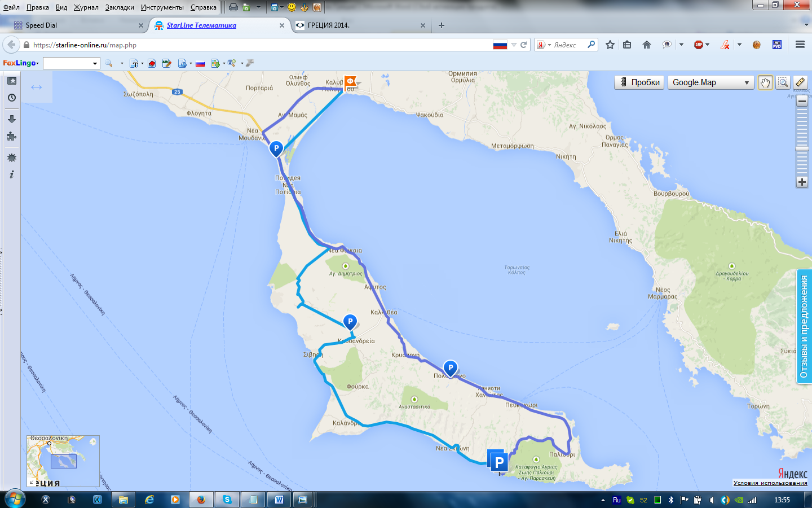Open the Закладки menu
The width and height of the screenshot is (812, 508).
(120, 7)
